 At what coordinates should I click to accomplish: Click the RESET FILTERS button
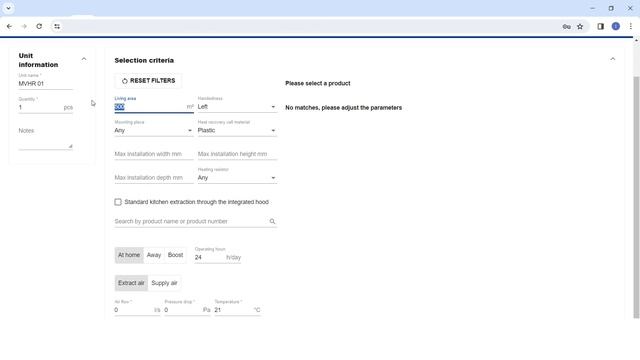149,81
